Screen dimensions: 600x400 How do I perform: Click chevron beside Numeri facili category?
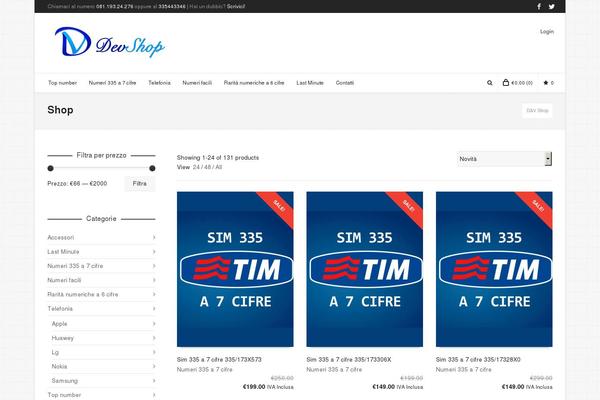[x=154, y=280]
